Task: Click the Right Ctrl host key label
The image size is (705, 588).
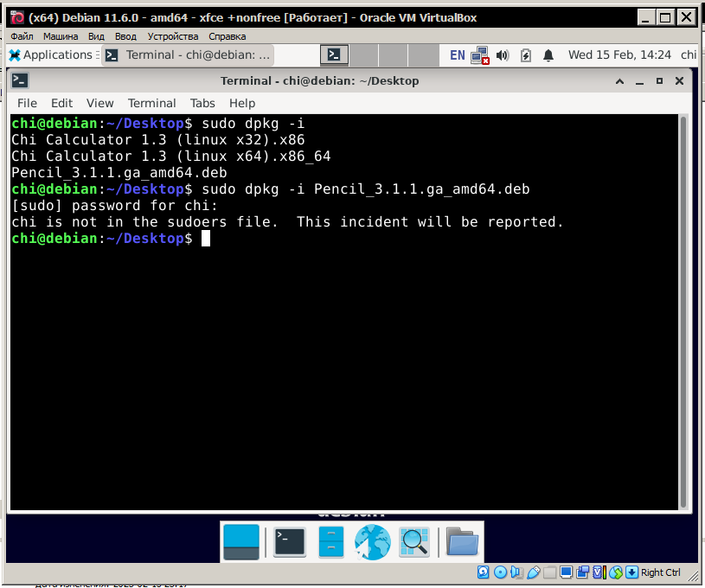Action: [x=661, y=572]
